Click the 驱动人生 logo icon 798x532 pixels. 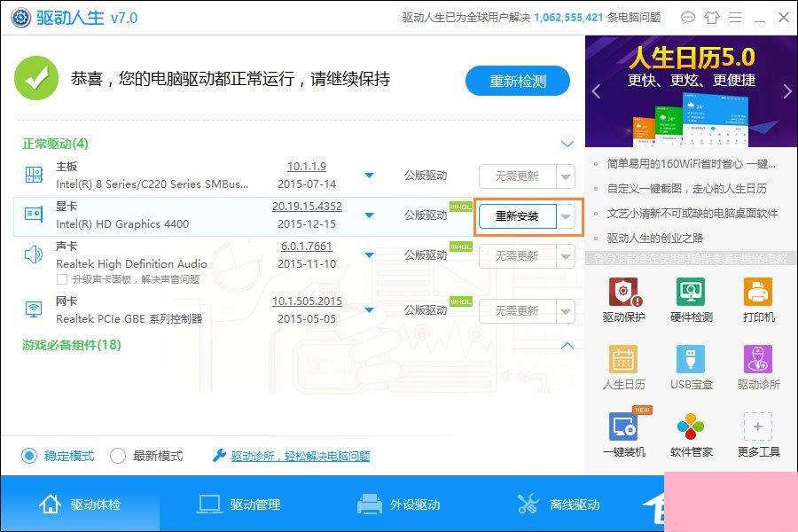point(21,18)
